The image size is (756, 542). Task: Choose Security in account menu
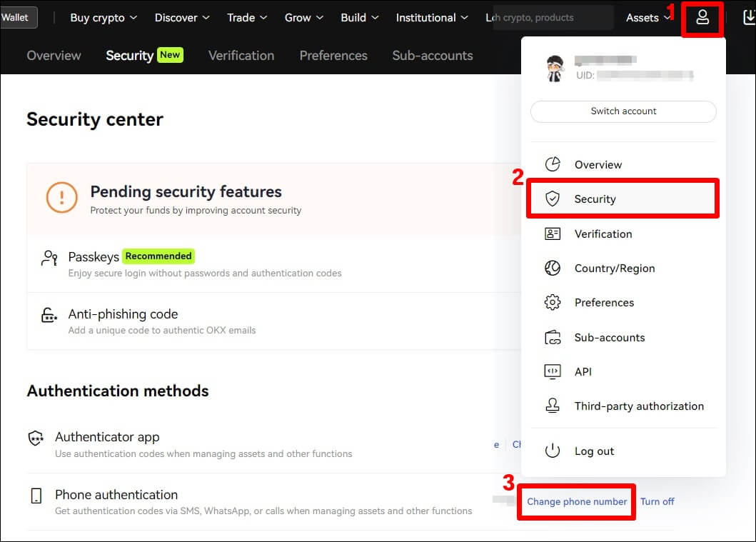[x=623, y=199]
